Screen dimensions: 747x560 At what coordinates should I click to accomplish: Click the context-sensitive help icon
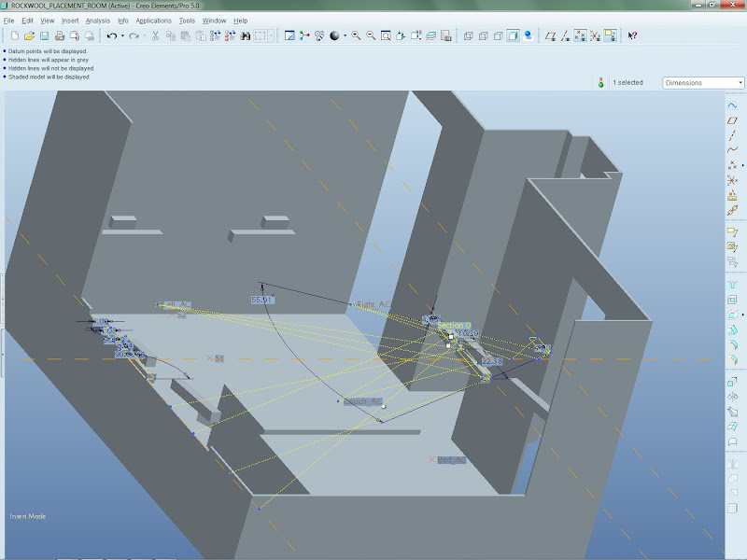[x=632, y=35]
